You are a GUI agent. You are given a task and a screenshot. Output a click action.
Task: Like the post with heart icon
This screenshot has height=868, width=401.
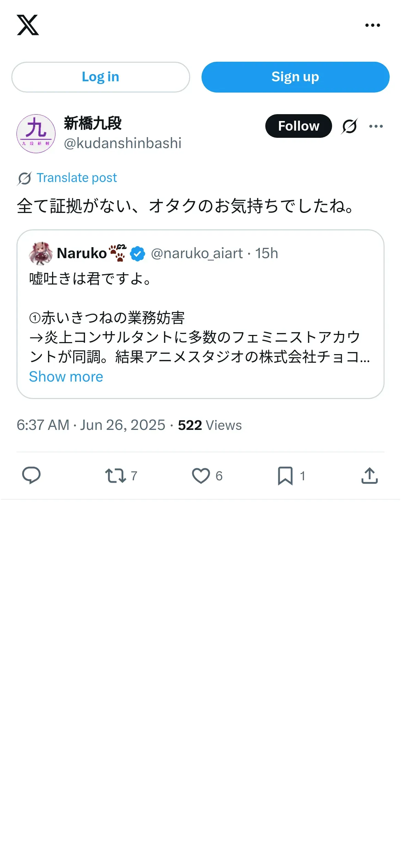pos(201,476)
